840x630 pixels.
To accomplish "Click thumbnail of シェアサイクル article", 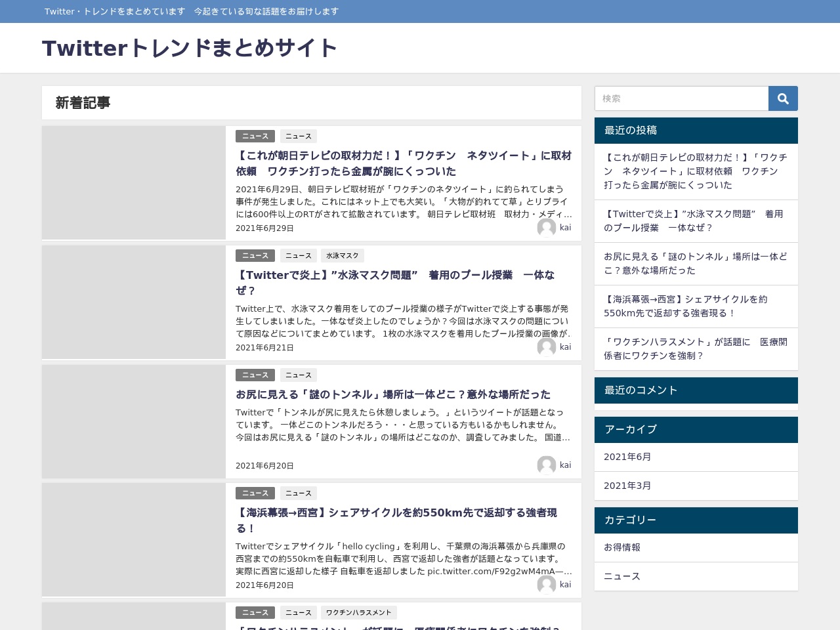I will point(134,539).
